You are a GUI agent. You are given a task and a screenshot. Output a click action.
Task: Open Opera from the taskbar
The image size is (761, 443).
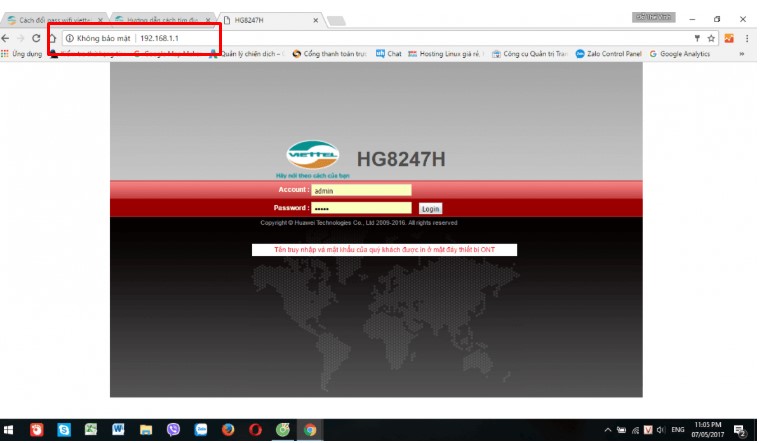pos(255,430)
